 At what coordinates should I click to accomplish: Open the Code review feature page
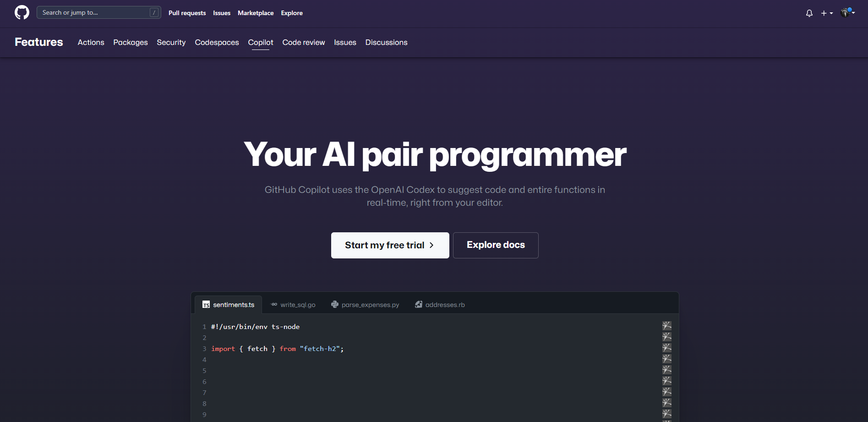click(x=304, y=42)
